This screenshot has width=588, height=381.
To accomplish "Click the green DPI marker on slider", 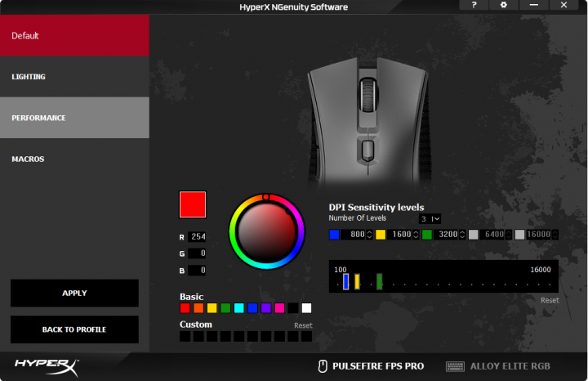I will click(380, 281).
